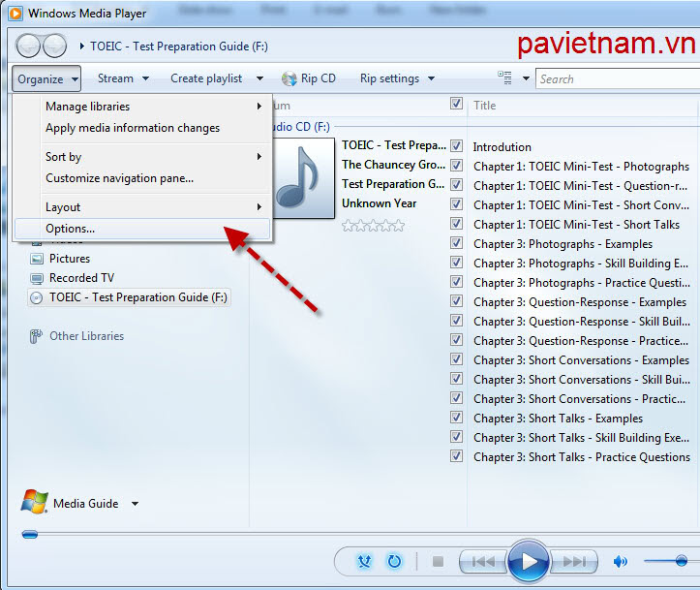Image resolution: width=700 pixels, height=590 pixels.
Task: Open Options... from Organize menu
Action: pyautogui.click(x=142, y=229)
